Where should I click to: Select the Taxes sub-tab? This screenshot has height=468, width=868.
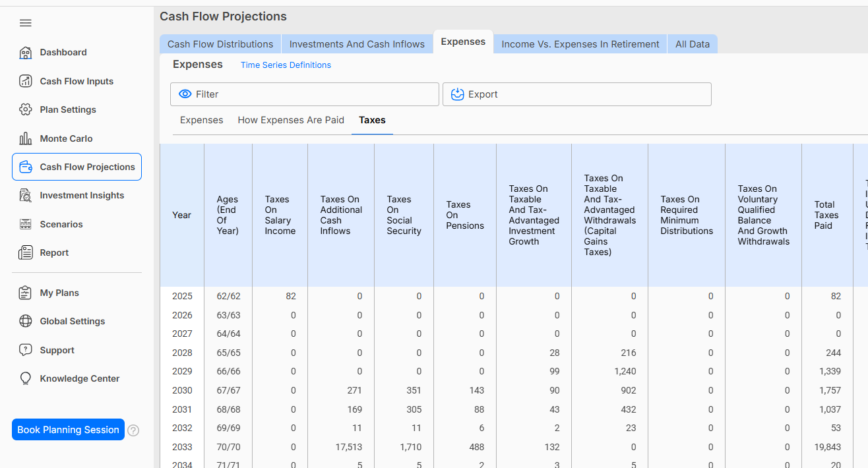pyautogui.click(x=372, y=120)
